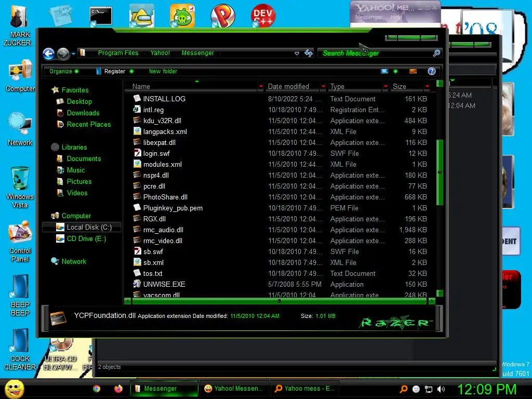
Task: Open the Type column filter arrow
Action: [x=385, y=87]
